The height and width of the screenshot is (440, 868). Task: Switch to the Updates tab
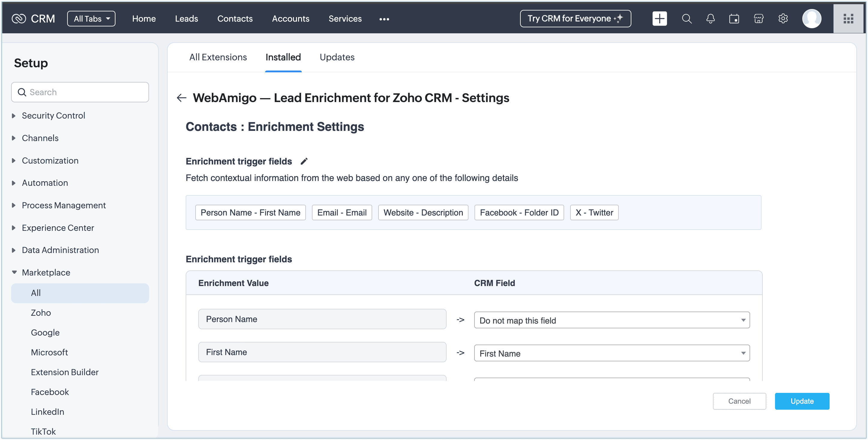[x=337, y=57]
